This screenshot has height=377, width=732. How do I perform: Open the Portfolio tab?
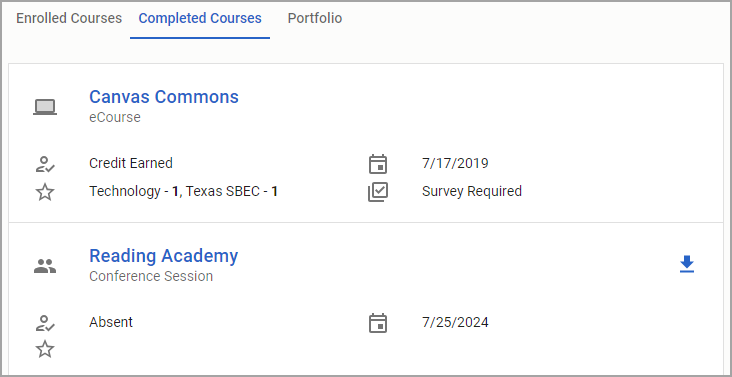(x=315, y=18)
